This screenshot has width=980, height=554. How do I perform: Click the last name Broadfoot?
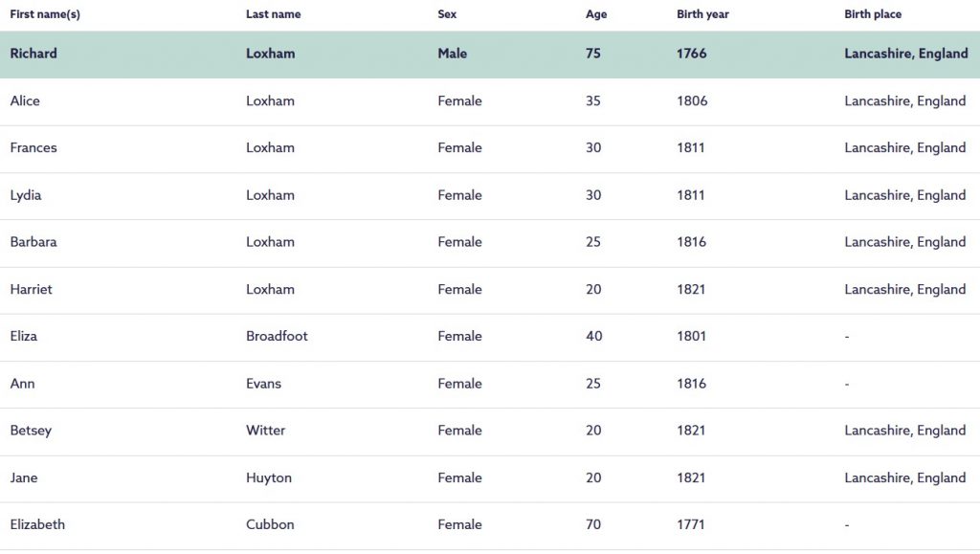277,336
